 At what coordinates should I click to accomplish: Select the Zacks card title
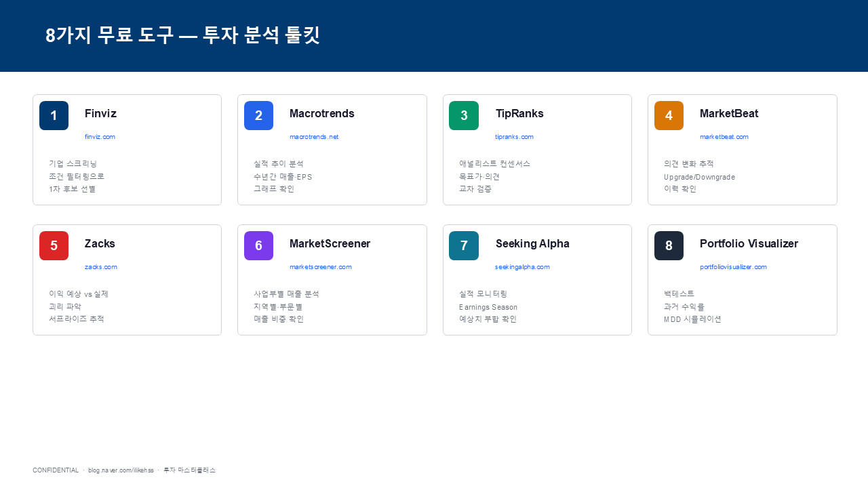[x=100, y=243]
